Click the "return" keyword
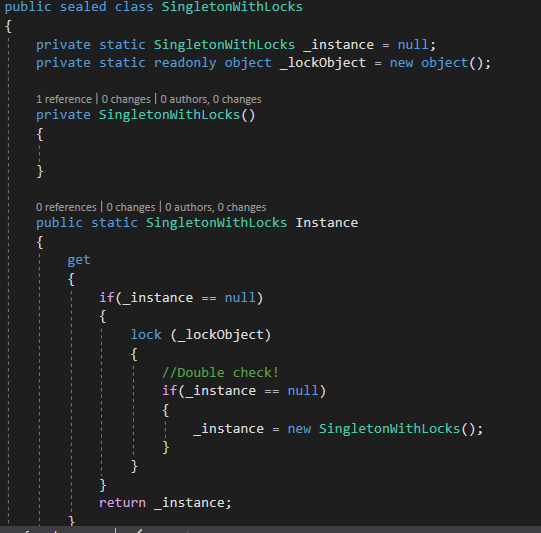The image size is (541, 533). (x=122, y=503)
